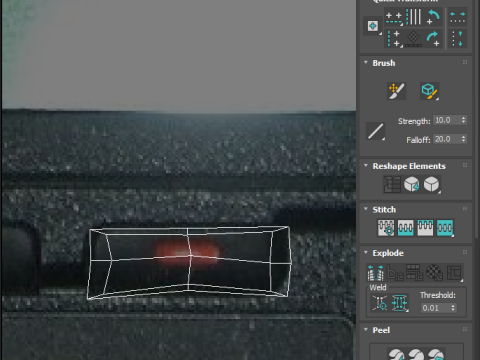Open the brush falloff type diagonal-line flyout
This screenshot has width=480, height=360.
pos(375,131)
